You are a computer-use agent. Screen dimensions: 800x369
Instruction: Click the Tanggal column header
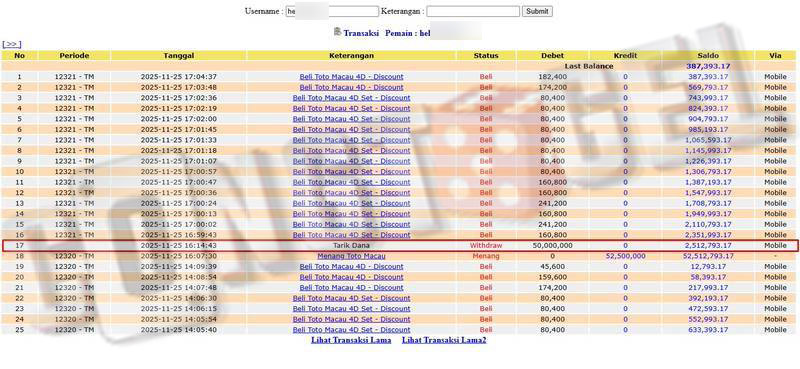coord(179,55)
